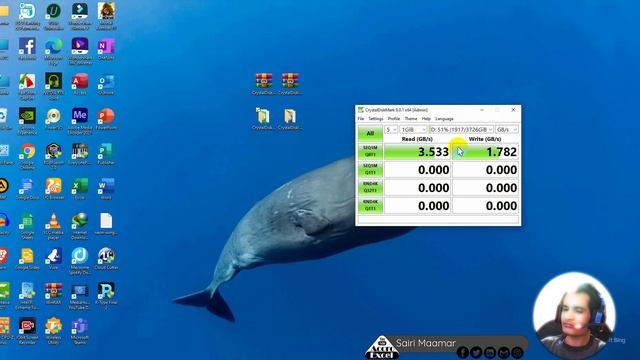Open the gold disc PowerISO shortcut
640x360 pixels.
pos(53,119)
